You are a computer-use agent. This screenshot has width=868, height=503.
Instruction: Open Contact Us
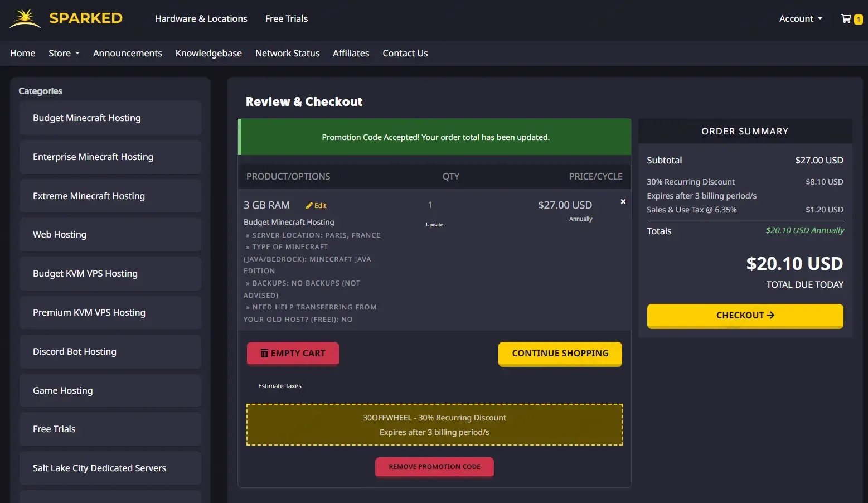[x=405, y=53]
